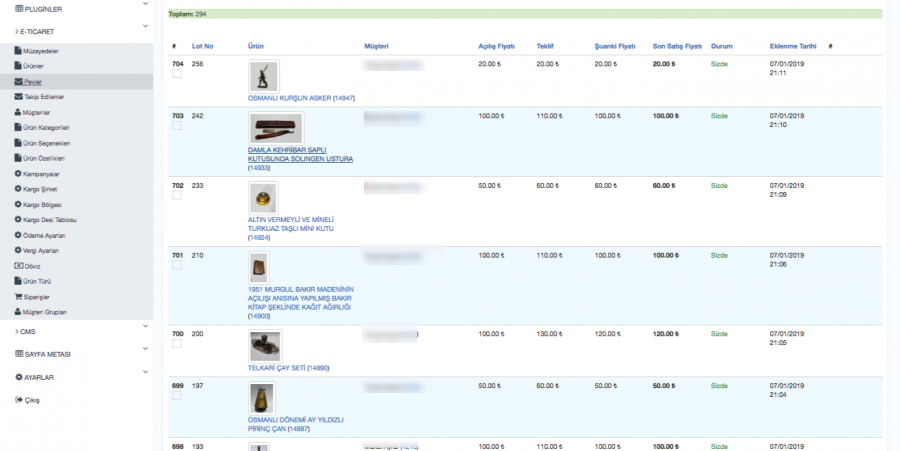This screenshot has height=451, width=900.
Task: Select the checkbox for row 702
Action: click(177, 196)
